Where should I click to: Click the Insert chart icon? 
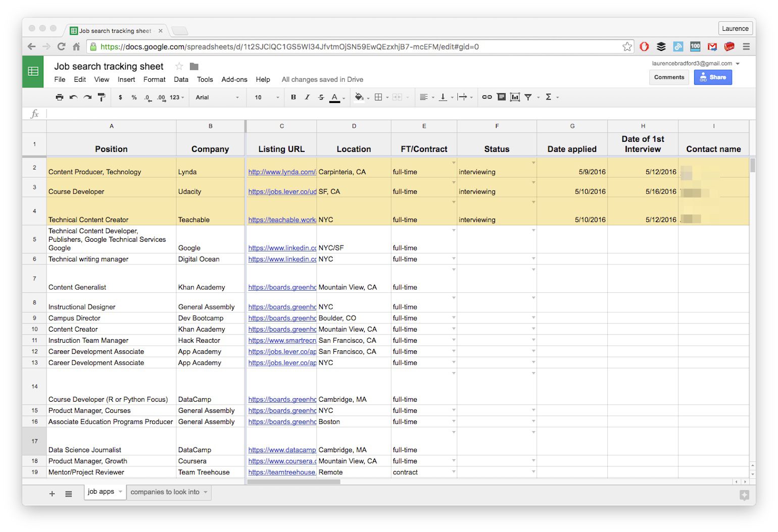click(x=515, y=97)
